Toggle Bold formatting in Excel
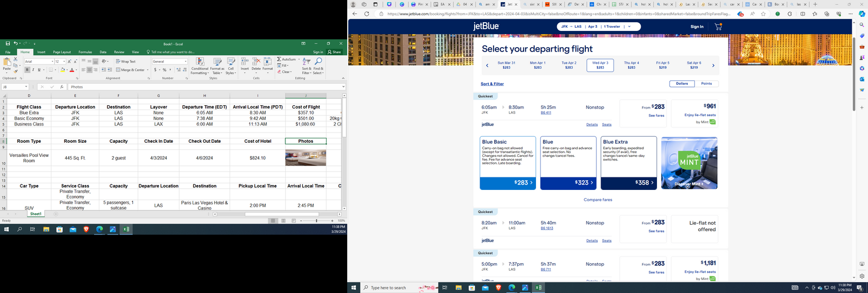The height and width of the screenshot is (293, 868). [x=27, y=70]
